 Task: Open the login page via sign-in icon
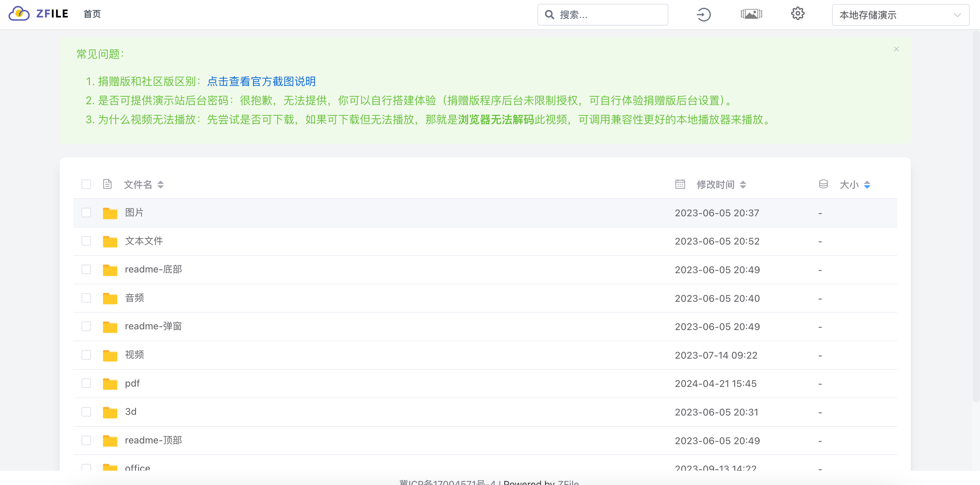pos(703,14)
